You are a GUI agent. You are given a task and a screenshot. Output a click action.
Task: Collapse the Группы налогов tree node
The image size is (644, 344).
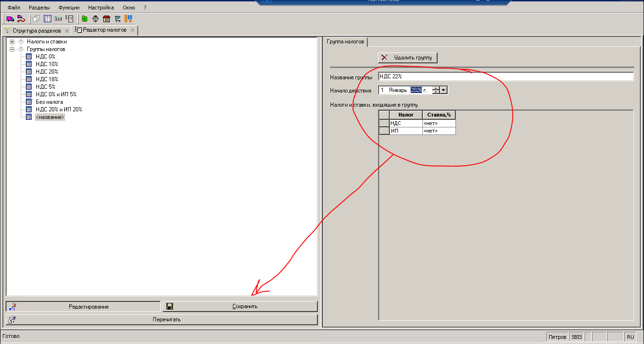coord(12,49)
